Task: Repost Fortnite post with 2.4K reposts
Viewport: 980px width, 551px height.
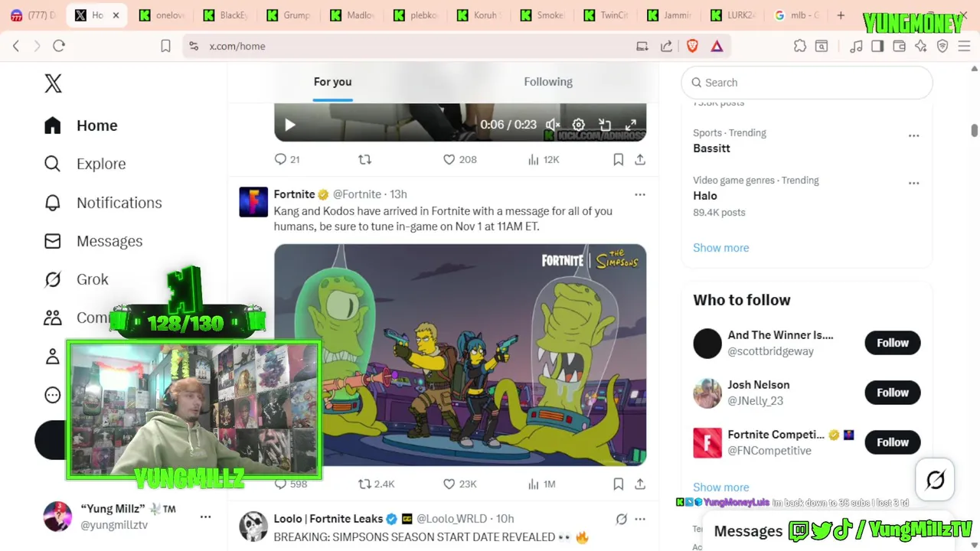Action: [x=377, y=484]
